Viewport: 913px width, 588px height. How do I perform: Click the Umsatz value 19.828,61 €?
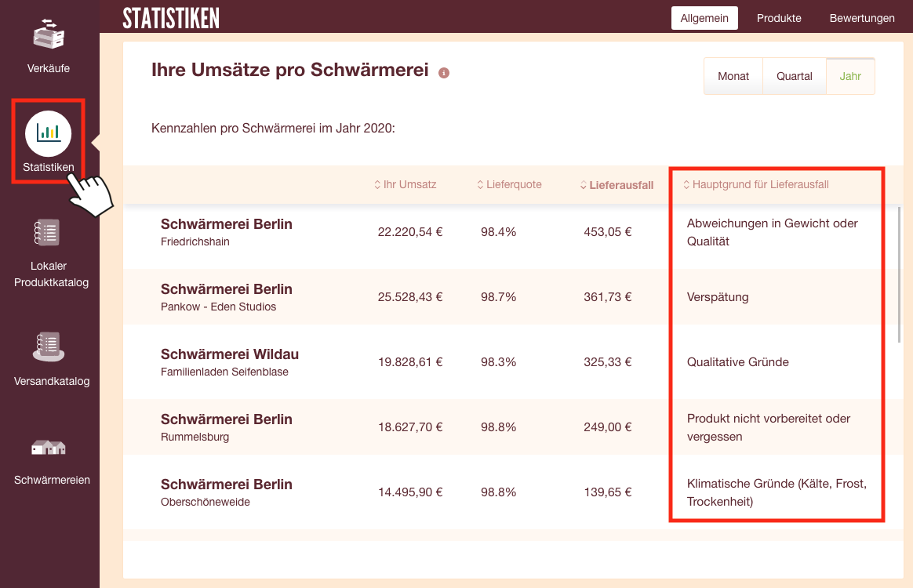click(410, 362)
